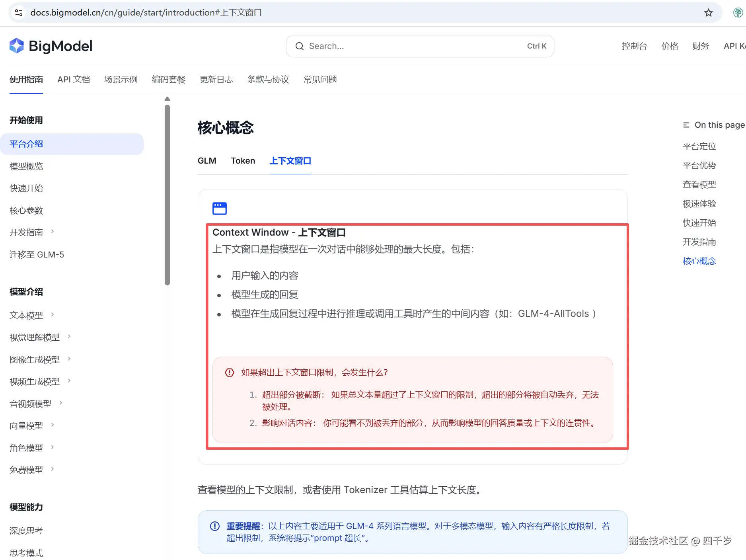Screen dimensions: 746x560
Task: Click the search magnifier icon
Action: (x=299, y=46)
